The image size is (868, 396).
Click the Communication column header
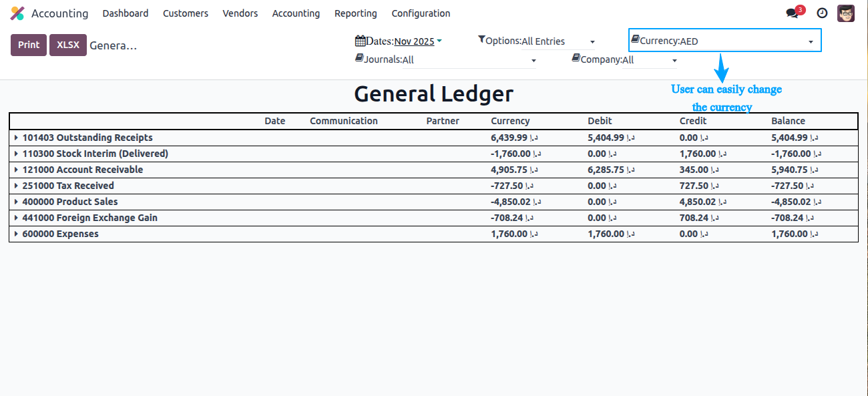point(344,121)
